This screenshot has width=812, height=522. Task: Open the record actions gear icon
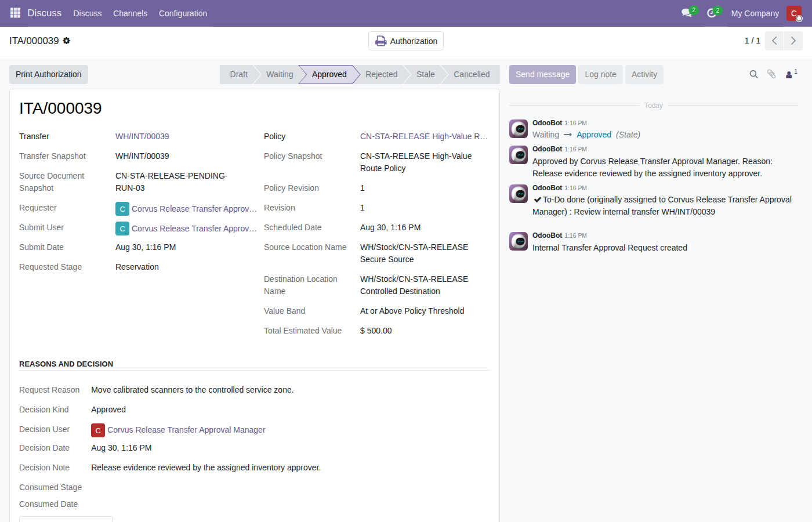67,41
